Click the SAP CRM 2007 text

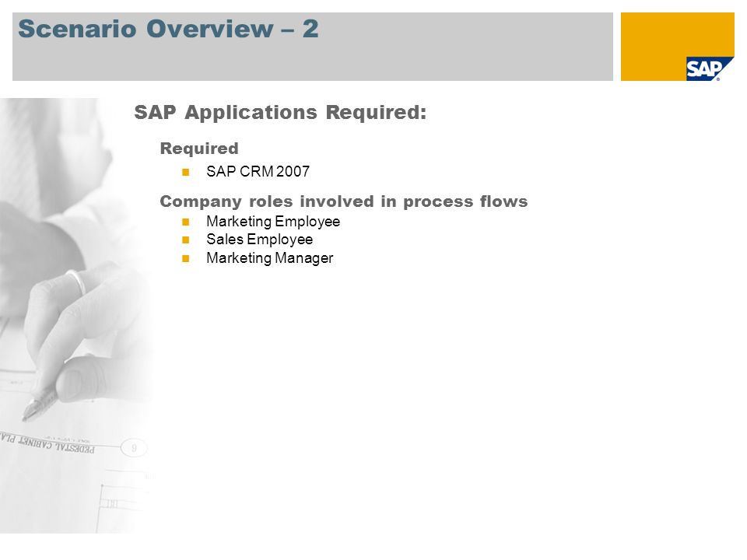(258, 171)
